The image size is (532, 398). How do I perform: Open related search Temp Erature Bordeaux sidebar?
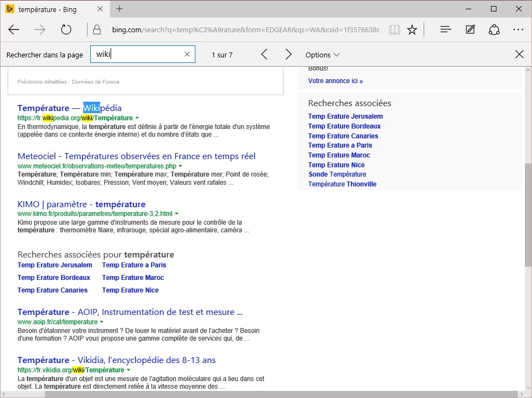344,126
